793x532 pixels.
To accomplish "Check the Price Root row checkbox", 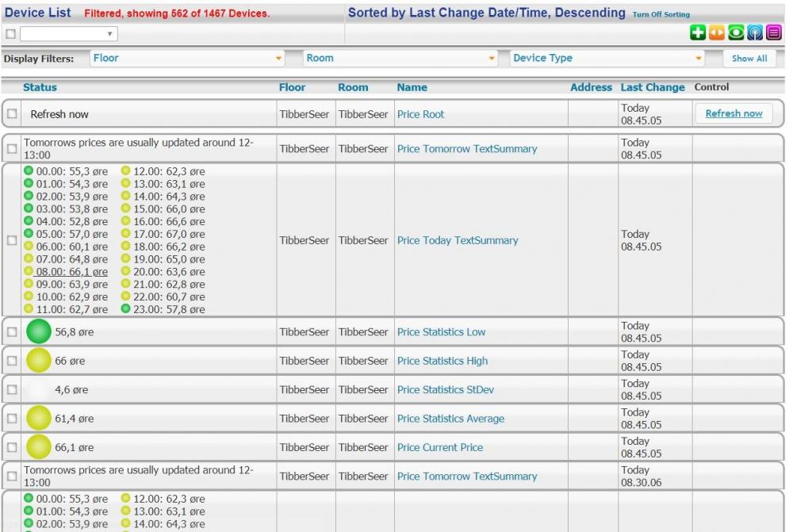I will (12, 114).
